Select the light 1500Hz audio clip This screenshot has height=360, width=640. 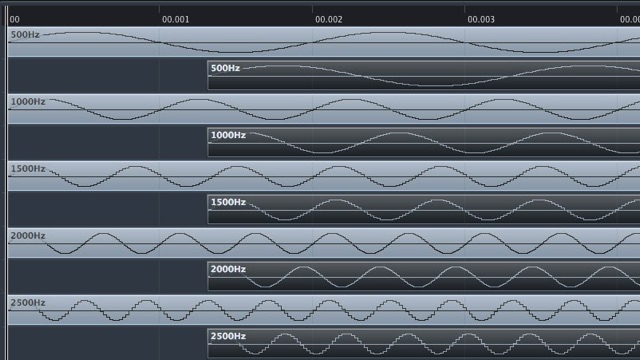coord(324,176)
